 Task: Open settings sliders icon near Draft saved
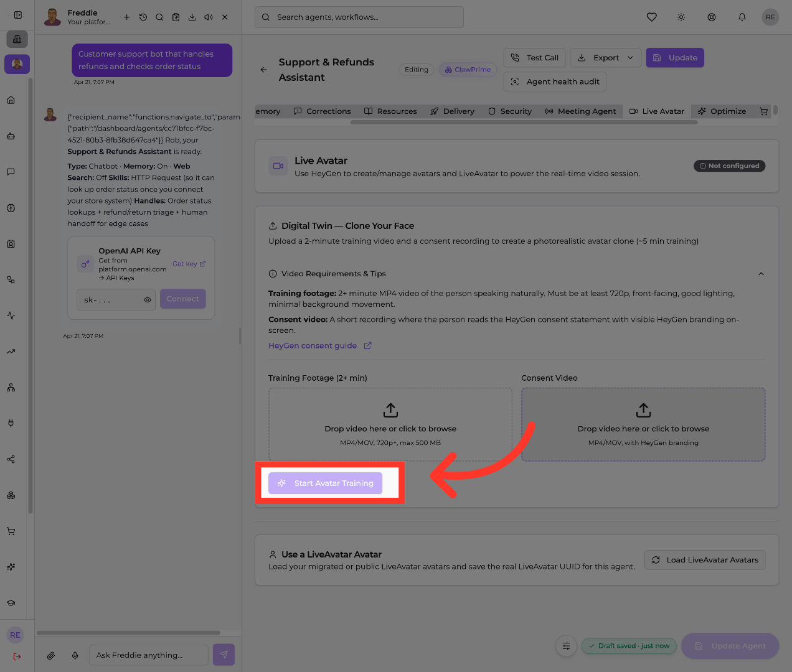(x=566, y=646)
